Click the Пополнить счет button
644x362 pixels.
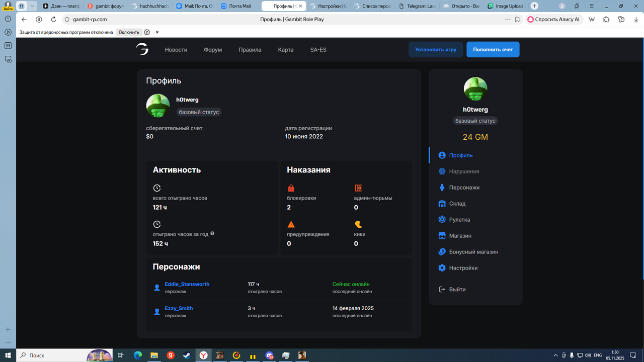pos(493,50)
